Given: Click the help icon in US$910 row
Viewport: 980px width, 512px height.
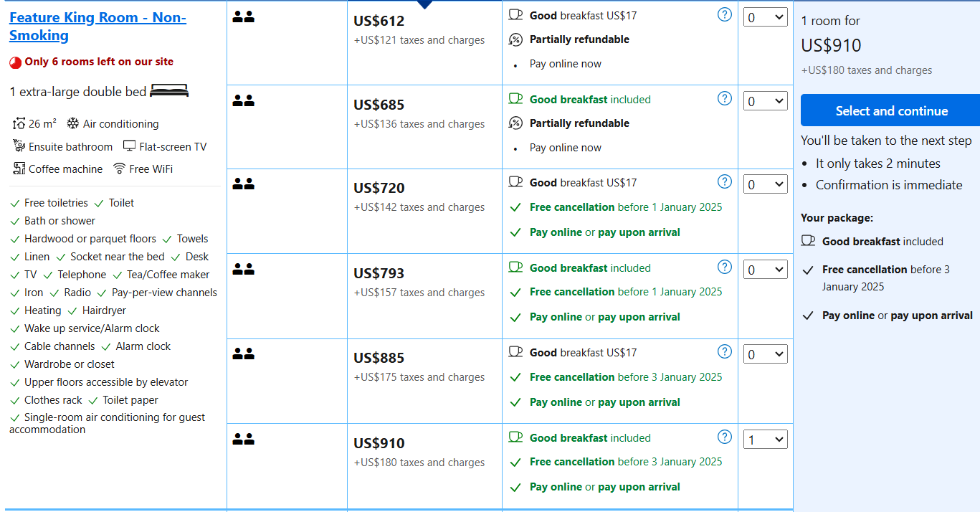Looking at the screenshot, I should [725, 437].
